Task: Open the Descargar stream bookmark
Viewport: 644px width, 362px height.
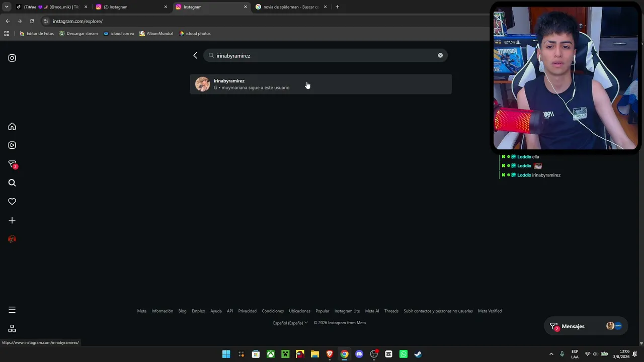Action: 78,34
